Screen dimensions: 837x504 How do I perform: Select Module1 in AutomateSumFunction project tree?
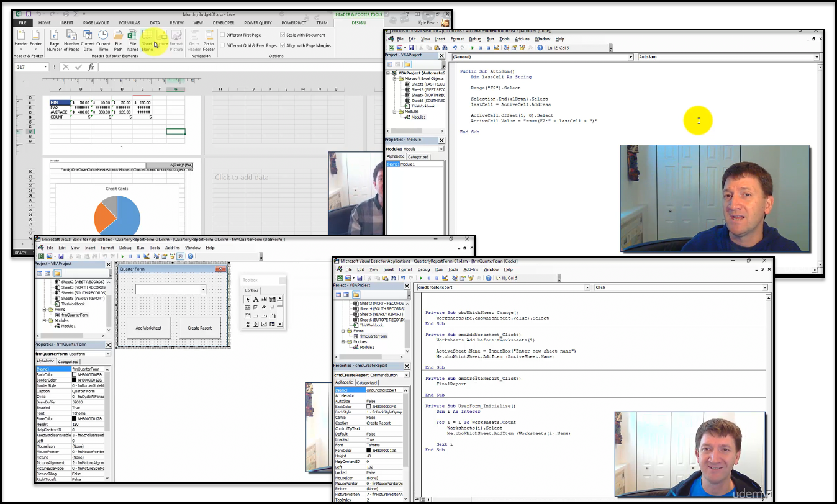[x=418, y=117]
